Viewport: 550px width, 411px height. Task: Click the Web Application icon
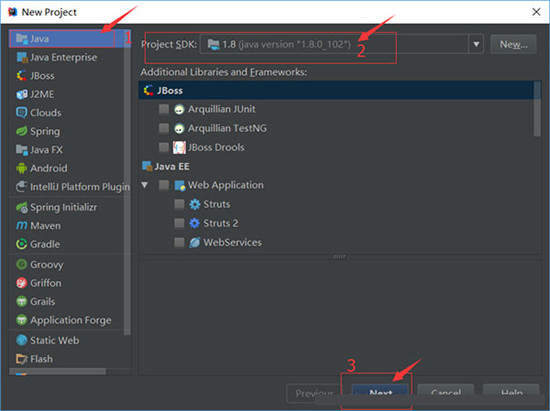[180, 186]
